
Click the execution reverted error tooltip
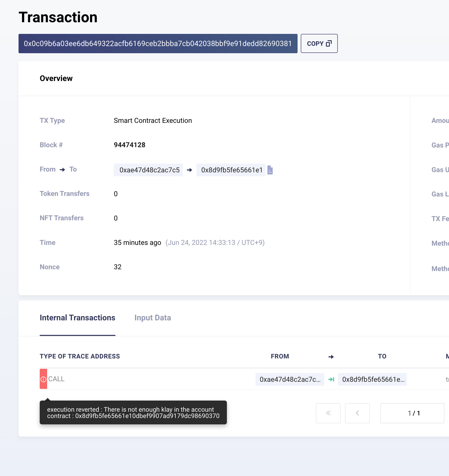133,412
